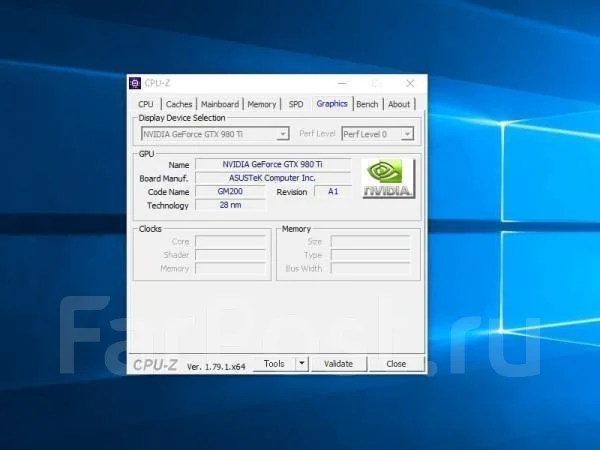This screenshot has height=450, width=600.
Task: Click the A1 revision value
Action: 333,191
